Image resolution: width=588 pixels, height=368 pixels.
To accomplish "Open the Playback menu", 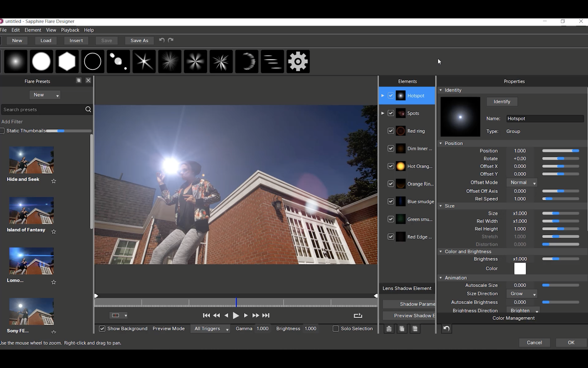I will coord(70,30).
